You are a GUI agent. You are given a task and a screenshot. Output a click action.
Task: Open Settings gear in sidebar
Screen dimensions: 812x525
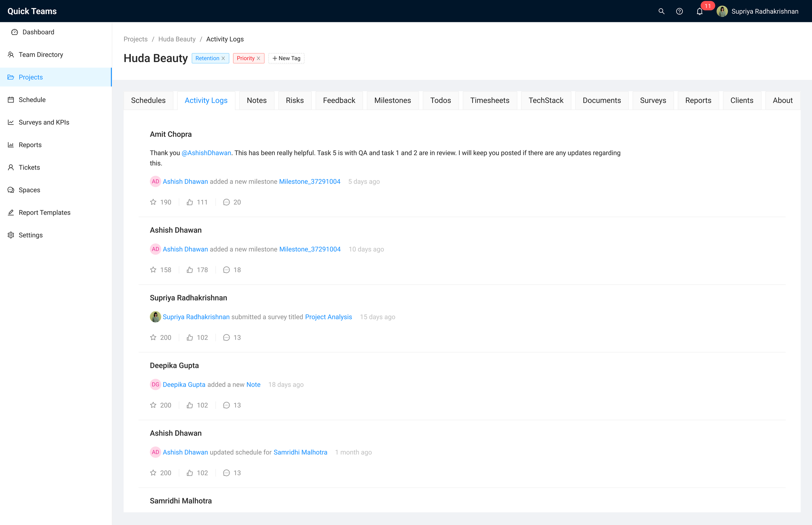pyautogui.click(x=30, y=235)
